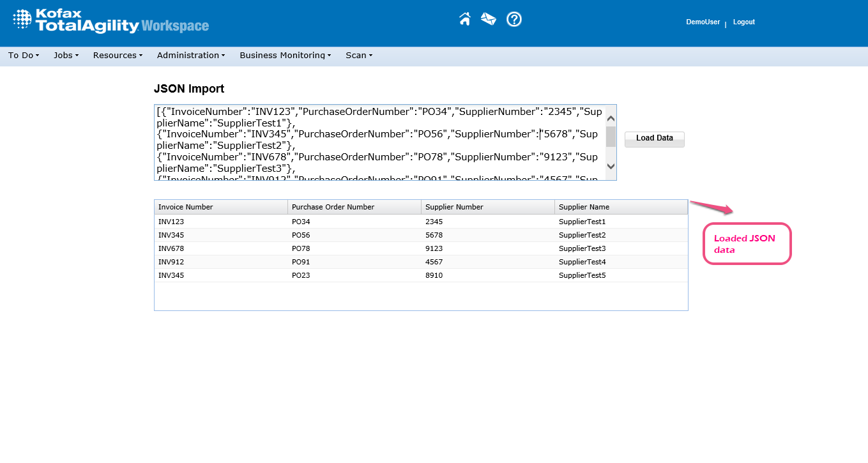Click the Kofax TotalAgility Workspace logo
This screenshot has width=868, height=463.
110,21
